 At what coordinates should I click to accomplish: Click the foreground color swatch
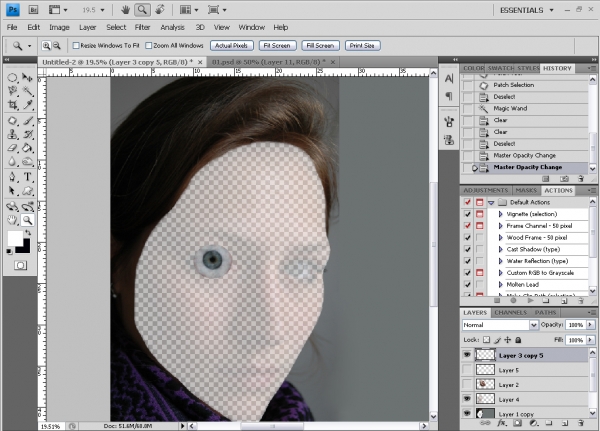(14, 238)
